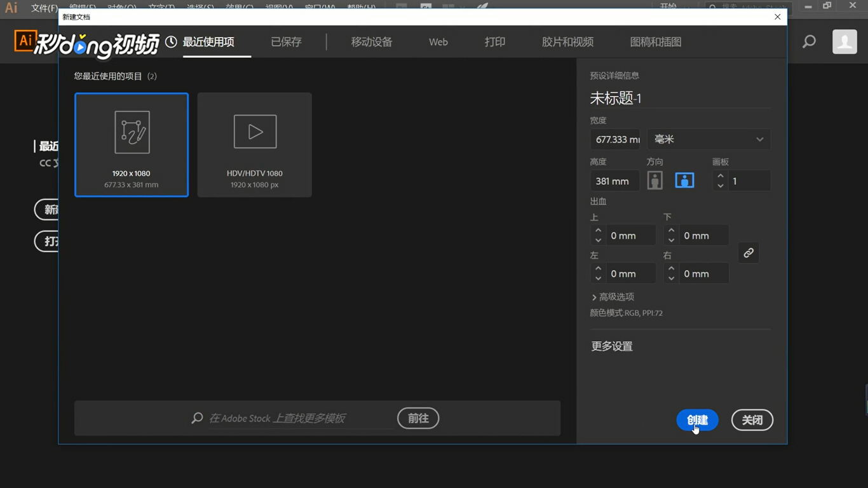Viewport: 868px width, 488px height.
Task: Decrease artboard count with down arrow
Action: coord(720,186)
